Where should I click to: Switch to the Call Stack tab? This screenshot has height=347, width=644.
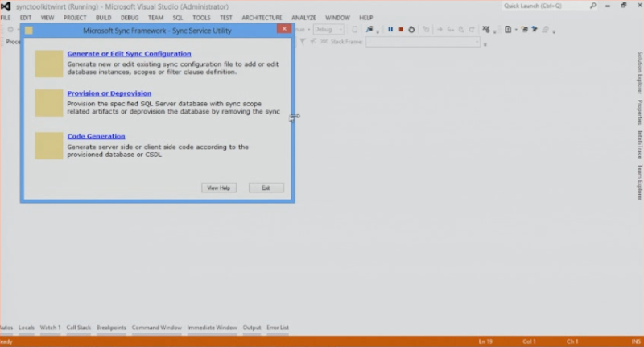(x=78, y=328)
